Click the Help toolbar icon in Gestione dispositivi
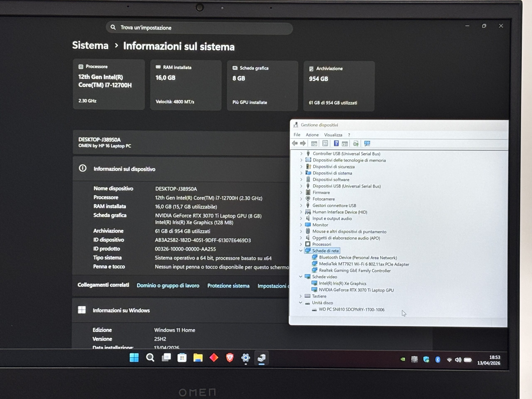The width and height of the screenshot is (532, 399). (336, 144)
